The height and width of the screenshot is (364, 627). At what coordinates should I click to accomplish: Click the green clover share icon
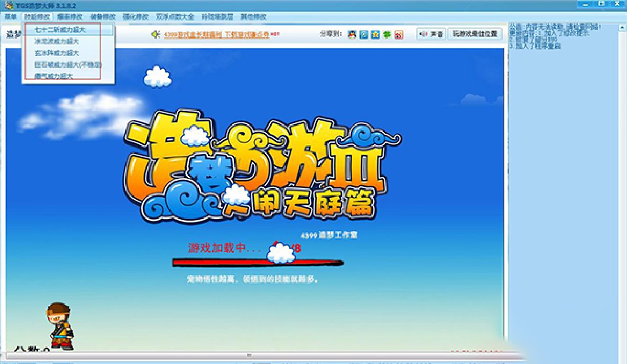387,34
